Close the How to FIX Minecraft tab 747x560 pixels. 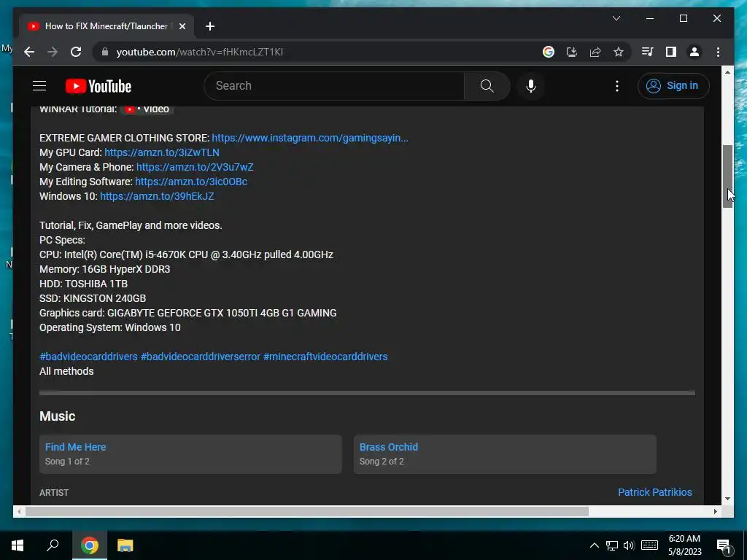[182, 26]
